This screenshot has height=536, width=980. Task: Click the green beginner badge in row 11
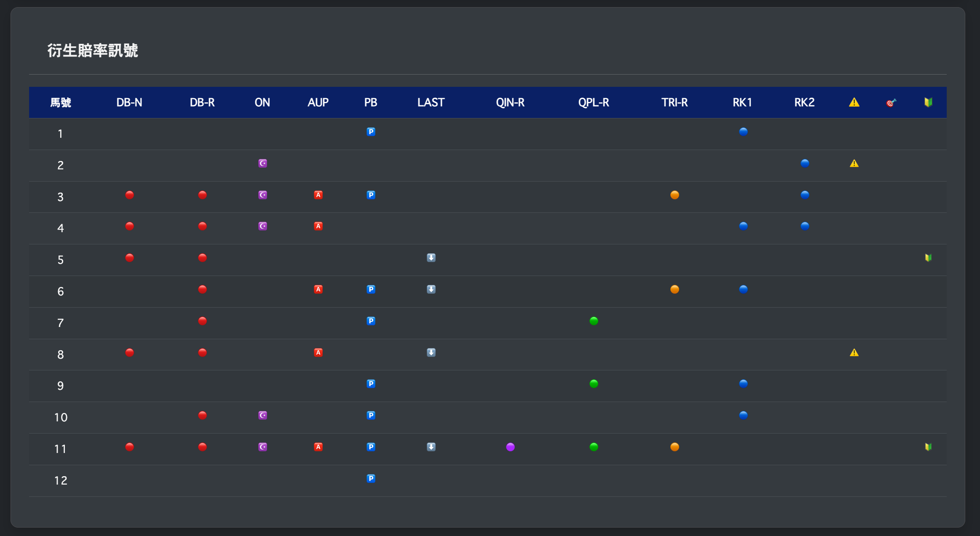coord(928,447)
